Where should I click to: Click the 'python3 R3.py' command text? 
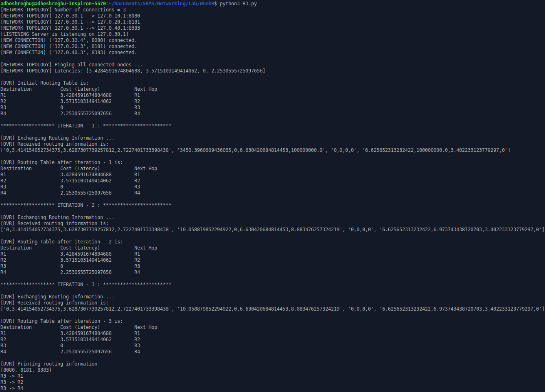tap(238, 4)
